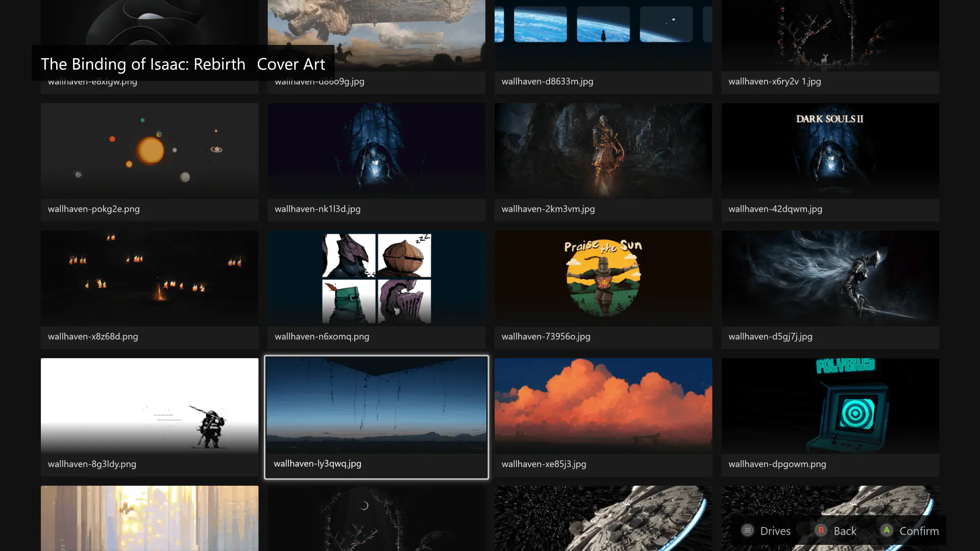Open wallhaven-x6ry2v 1.jpg dark branches thumbnail
Screen dimensions: 980x551
(830, 36)
